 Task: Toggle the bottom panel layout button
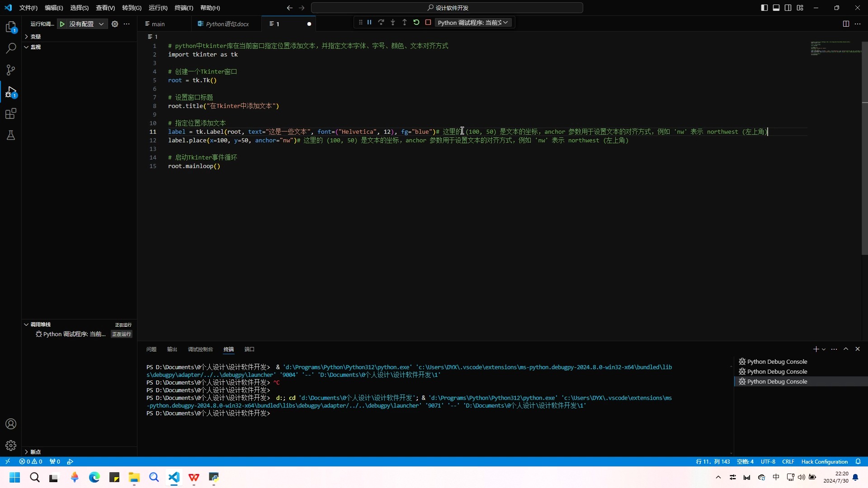pyautogui.click(x=776, y=8)
